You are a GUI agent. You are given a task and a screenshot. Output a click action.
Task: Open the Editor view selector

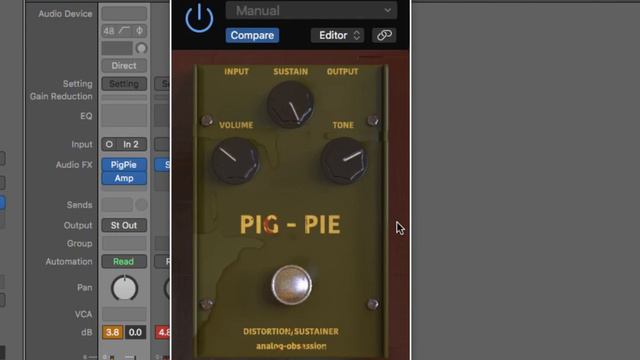pyautogui.click(x=337, y=36)
